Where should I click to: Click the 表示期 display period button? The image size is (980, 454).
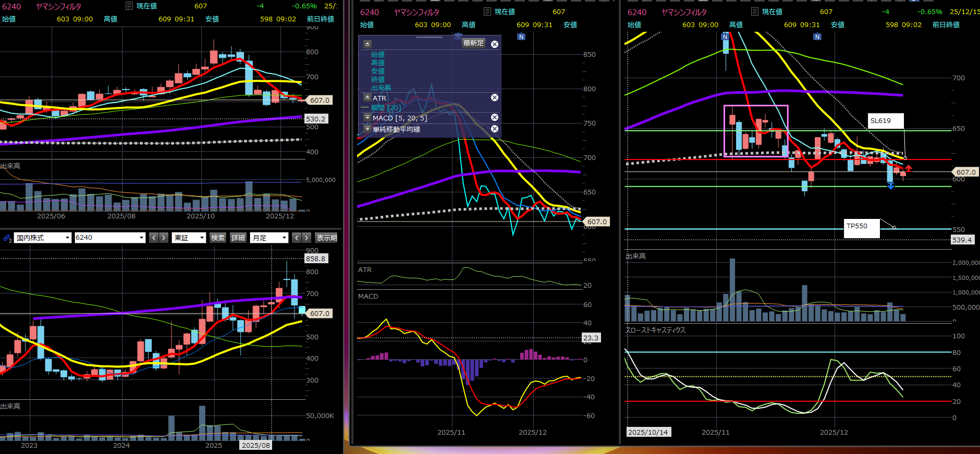click(x=326, y=238)
